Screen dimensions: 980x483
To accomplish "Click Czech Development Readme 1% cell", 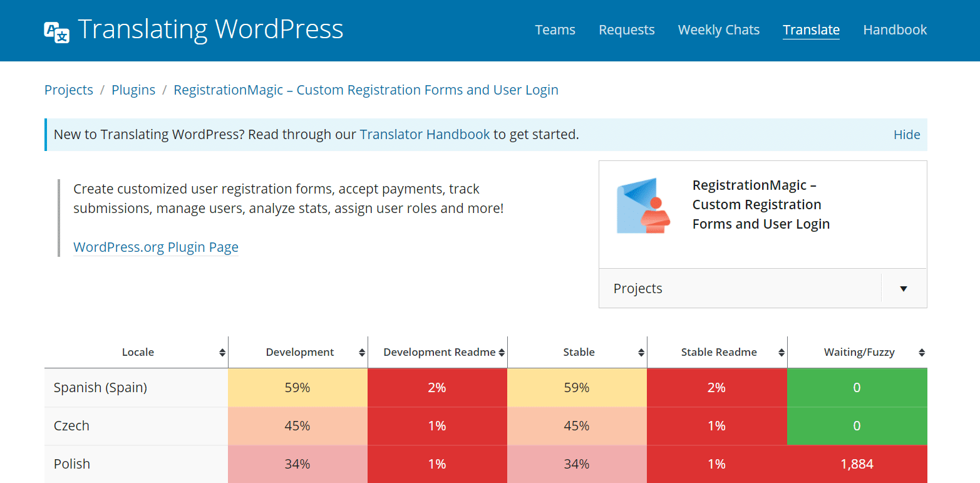I will tap(437, 426).
